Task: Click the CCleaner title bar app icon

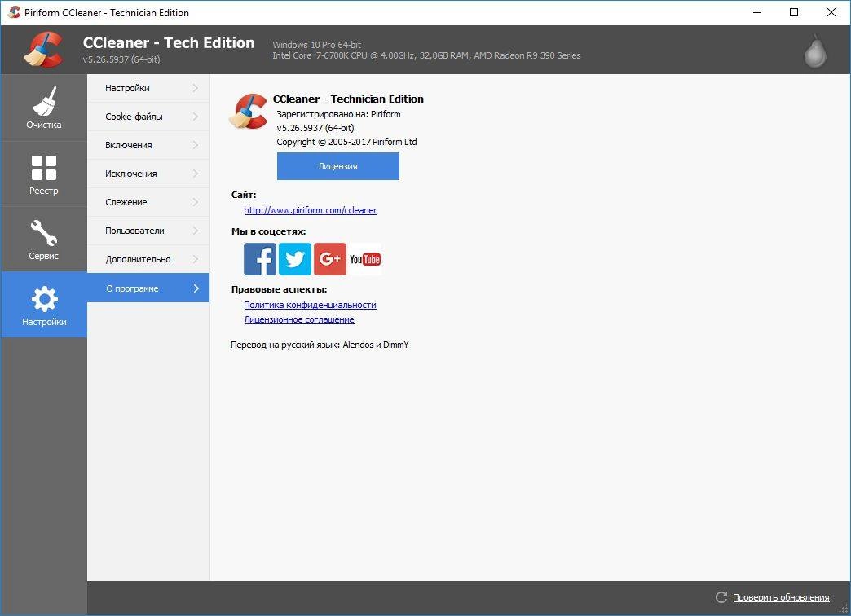Action: (x=14, y=12)
